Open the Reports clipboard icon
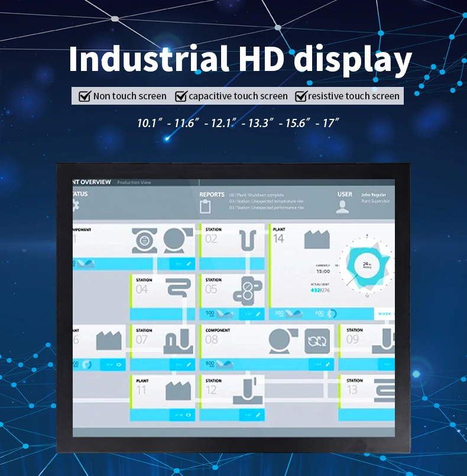467x476 pixels. click(x=205, y=206)
